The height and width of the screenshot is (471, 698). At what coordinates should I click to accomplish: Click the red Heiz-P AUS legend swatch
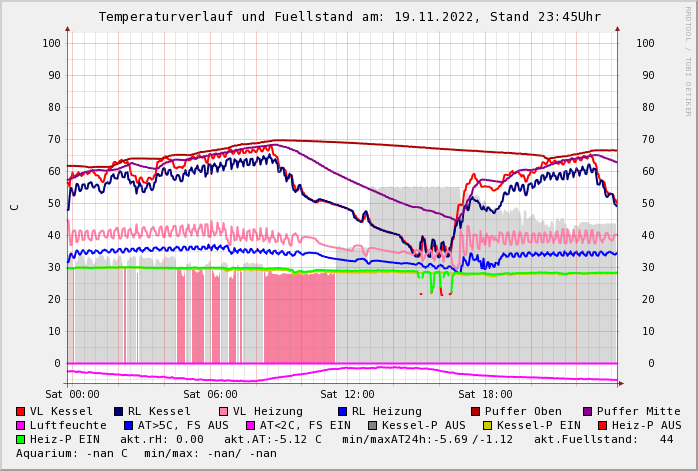point(602,425)
